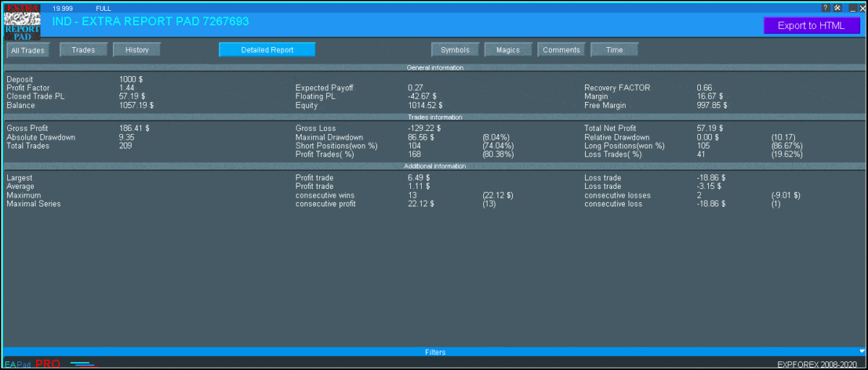Show the Magics report tab

coord(508,50)
